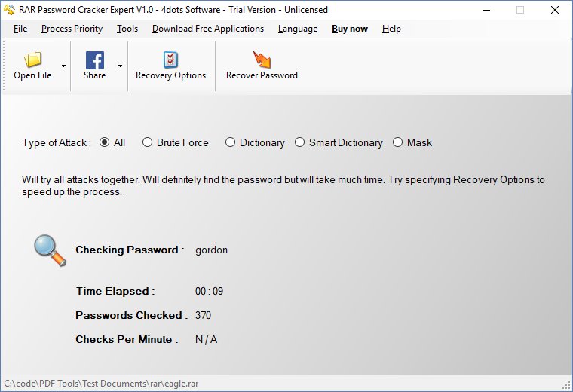Open the File menu
This screenshot has height=392, width=573.
pyautogui.click(x=20, y=29)
